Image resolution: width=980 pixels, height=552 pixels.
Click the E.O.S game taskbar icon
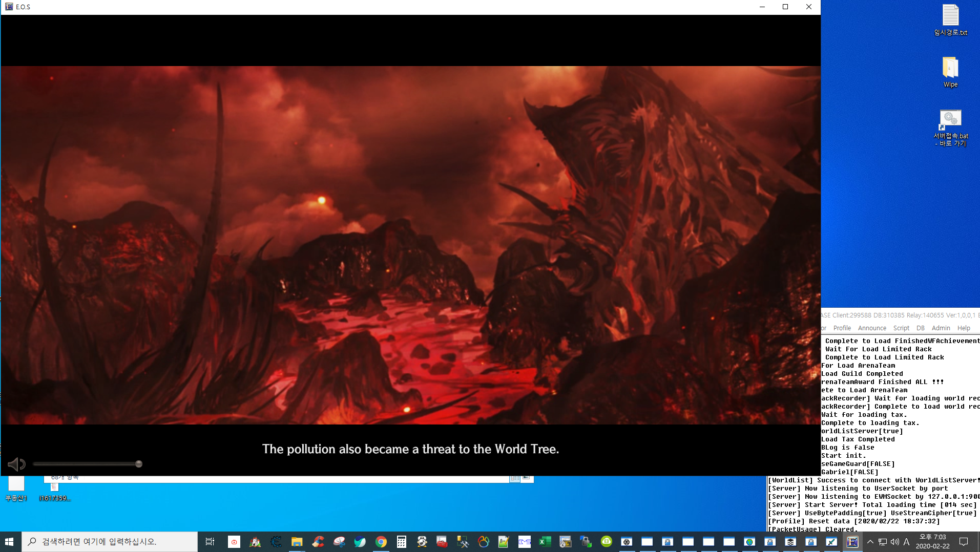[x=852, y=542]
